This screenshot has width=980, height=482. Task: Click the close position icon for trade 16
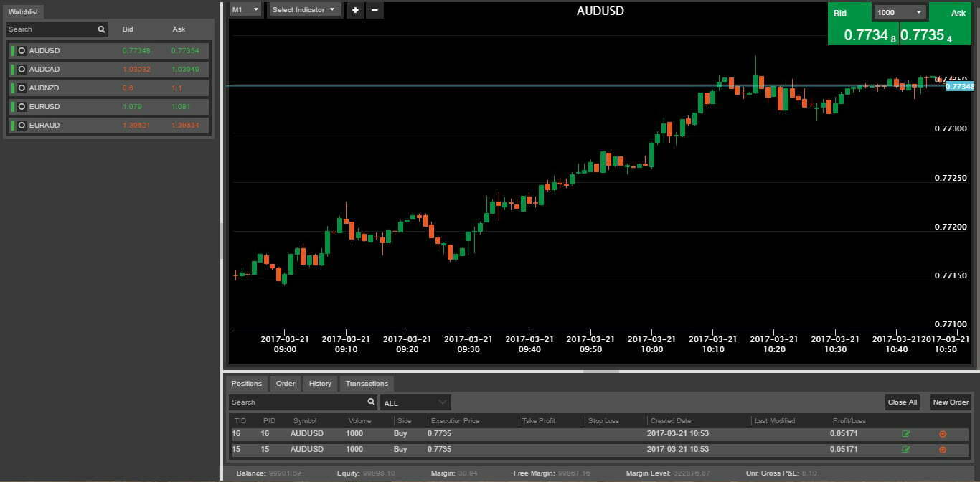point(943,434)
